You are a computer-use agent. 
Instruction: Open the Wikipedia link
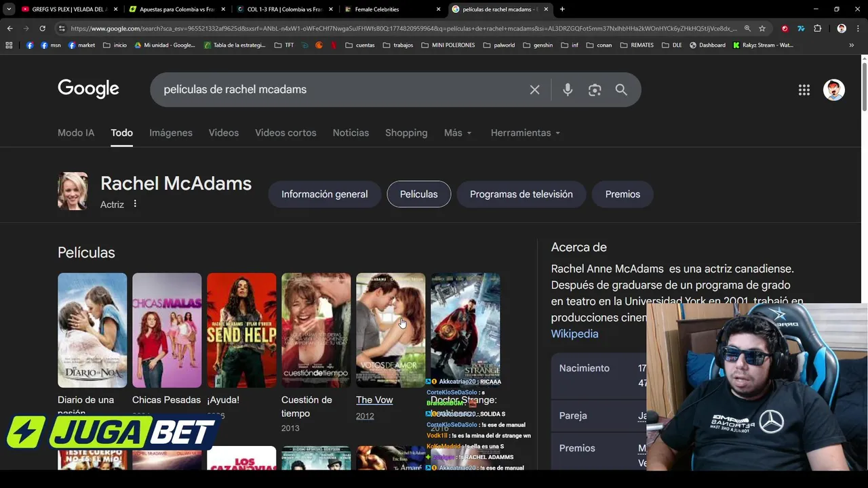[x=574, y=333]
